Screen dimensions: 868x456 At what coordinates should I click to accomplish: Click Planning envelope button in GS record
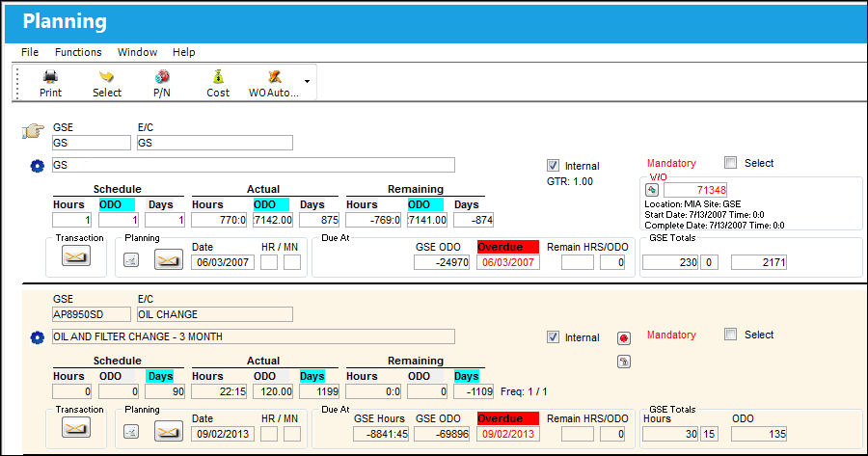pos(168,259)
